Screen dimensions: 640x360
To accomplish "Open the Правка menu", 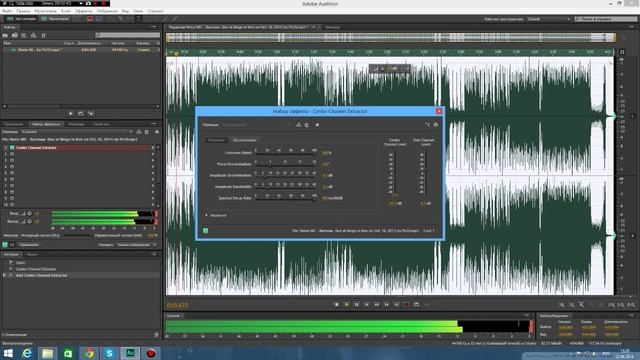I will click(23, 11).
